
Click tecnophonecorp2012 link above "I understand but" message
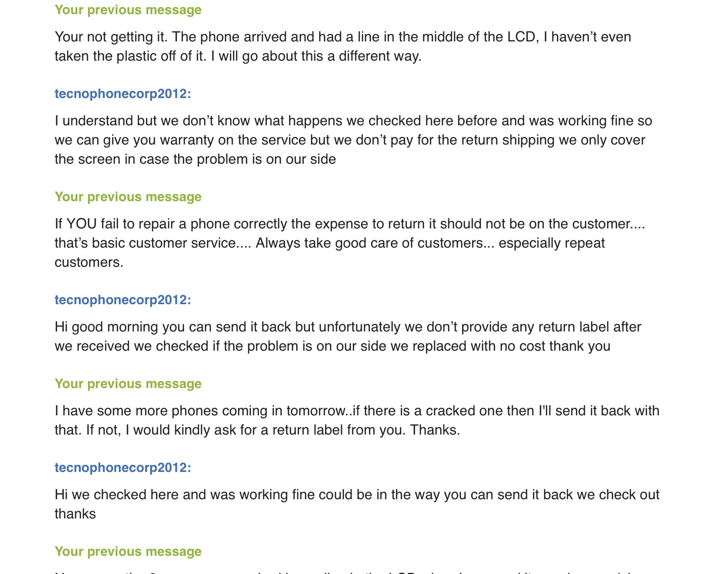123,93
